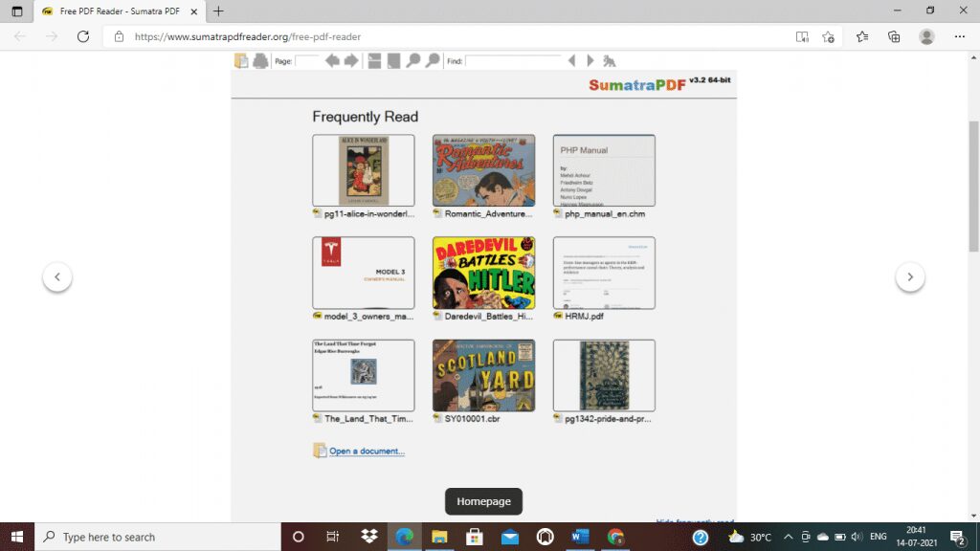Click the browser Back arrow
980x551 pixels.
pos(20,36)
